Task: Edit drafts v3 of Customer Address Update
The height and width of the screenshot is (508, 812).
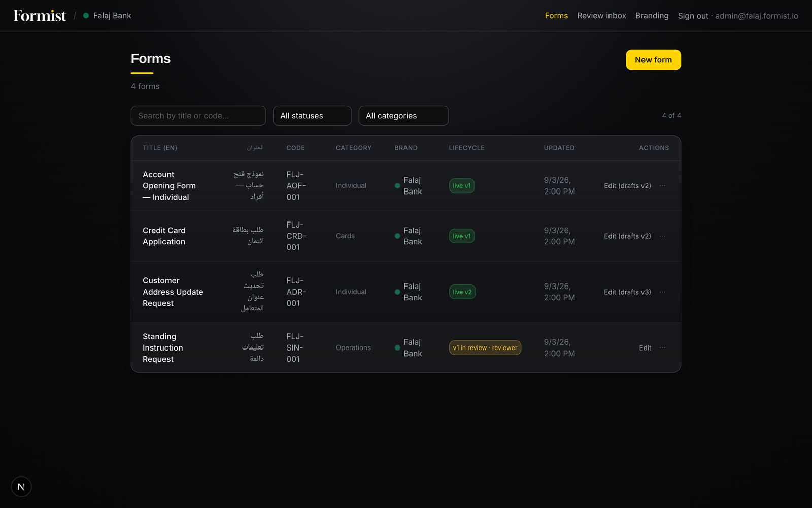Action: click(627, 292)
